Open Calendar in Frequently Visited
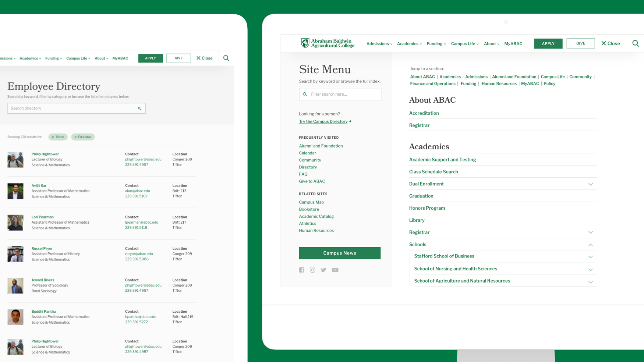 (307, 153)
